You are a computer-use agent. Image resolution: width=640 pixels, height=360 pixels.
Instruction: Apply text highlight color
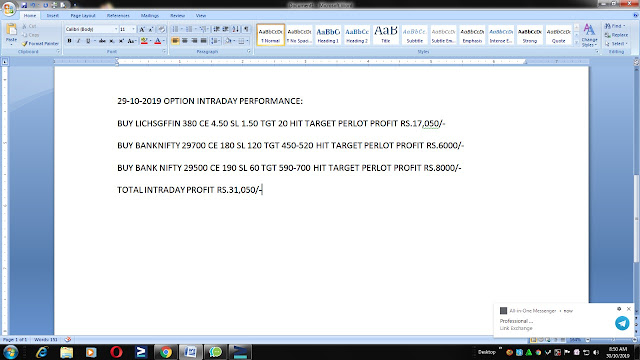tap(144, 41)
